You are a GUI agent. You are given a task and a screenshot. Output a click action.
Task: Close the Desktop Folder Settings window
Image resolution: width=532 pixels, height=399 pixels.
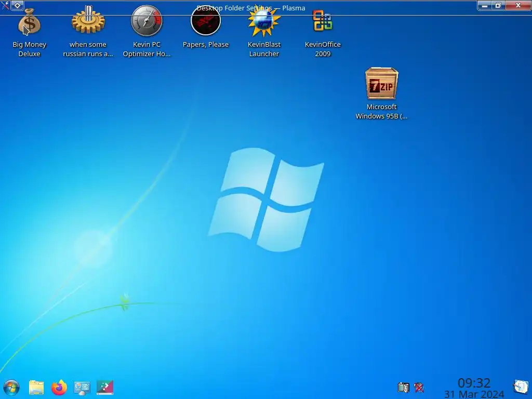click(x=518, y=5)
